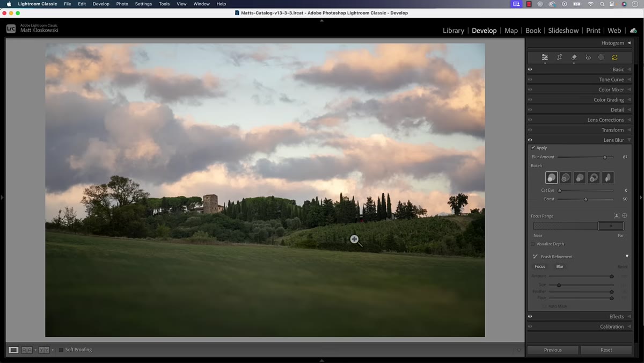The height and width of the screenshot is (363, 644).
Task: Select the loupe single view icon
Action: (13, 350)
